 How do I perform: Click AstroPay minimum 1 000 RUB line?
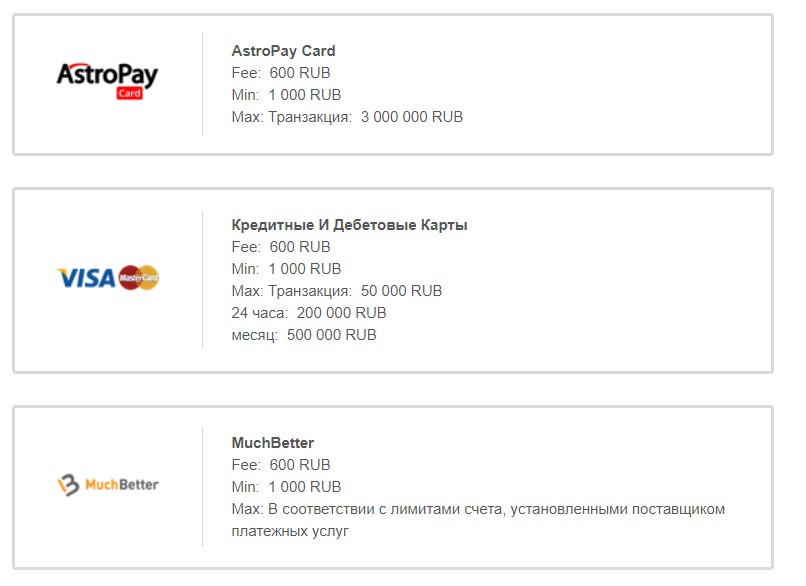click(286, 95)
